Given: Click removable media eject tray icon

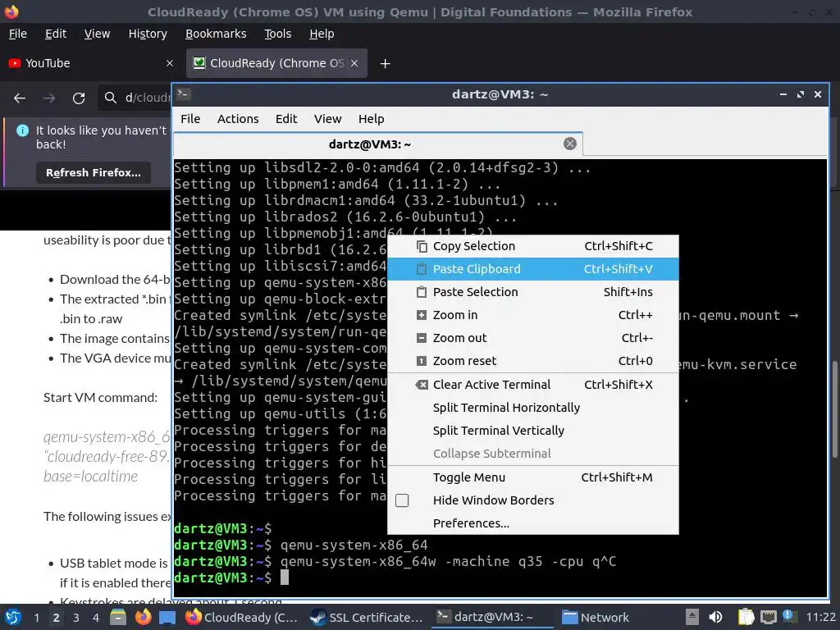Looking at the screenshot, I should (692, 617).
